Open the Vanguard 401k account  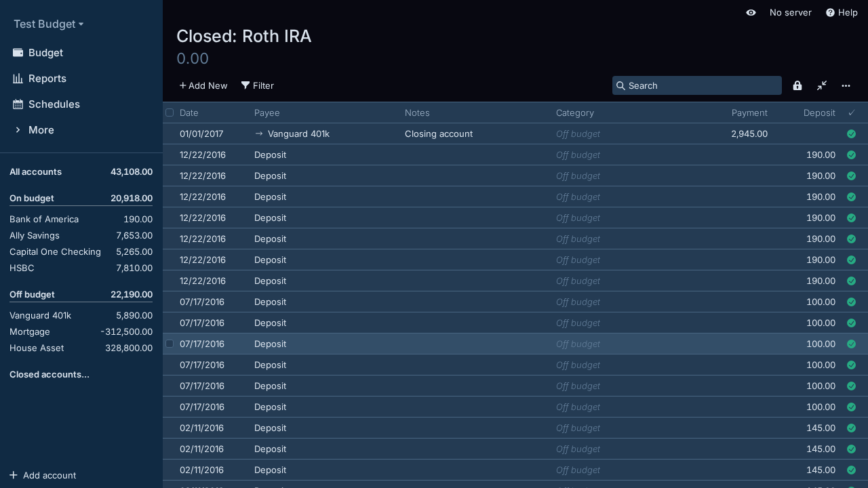pos(41,315)
